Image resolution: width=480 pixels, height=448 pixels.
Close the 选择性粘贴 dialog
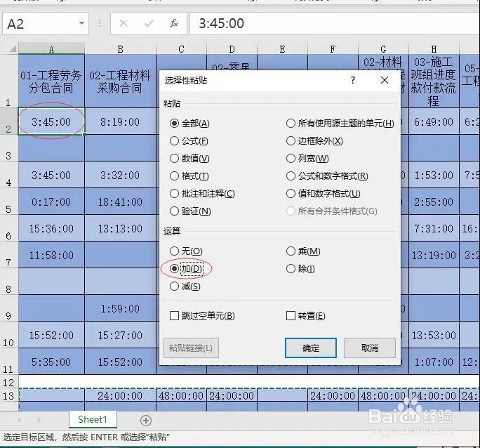click(x=385, y=80)
